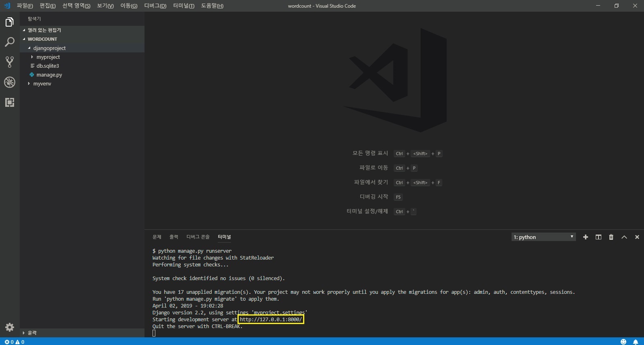This screenshot has height=345, width=644.
Task: Click the Python file icon beside manage.py
Action: tap(32, 75)
